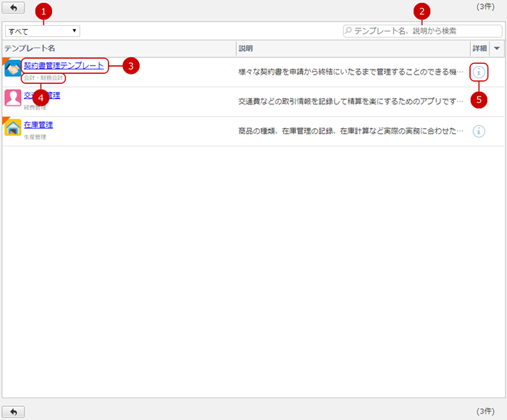
Task: Show details info icon for 契約書管理テンプレート
Action: [479, 72]
